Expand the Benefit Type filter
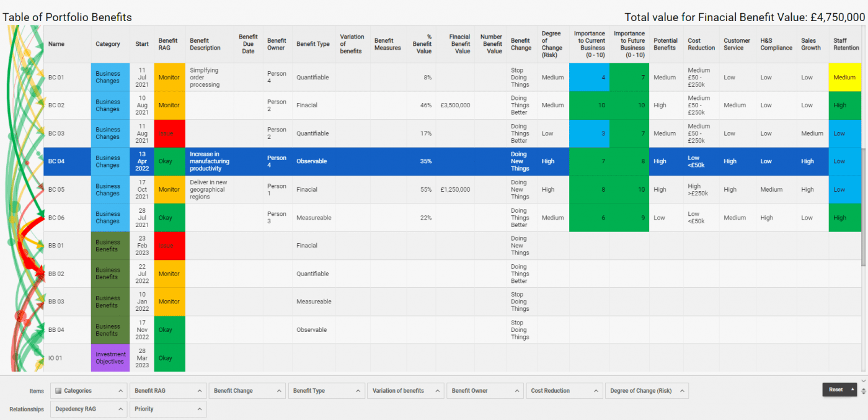The image size is (868, 420). pyautogui.click(x=326, y=390)
